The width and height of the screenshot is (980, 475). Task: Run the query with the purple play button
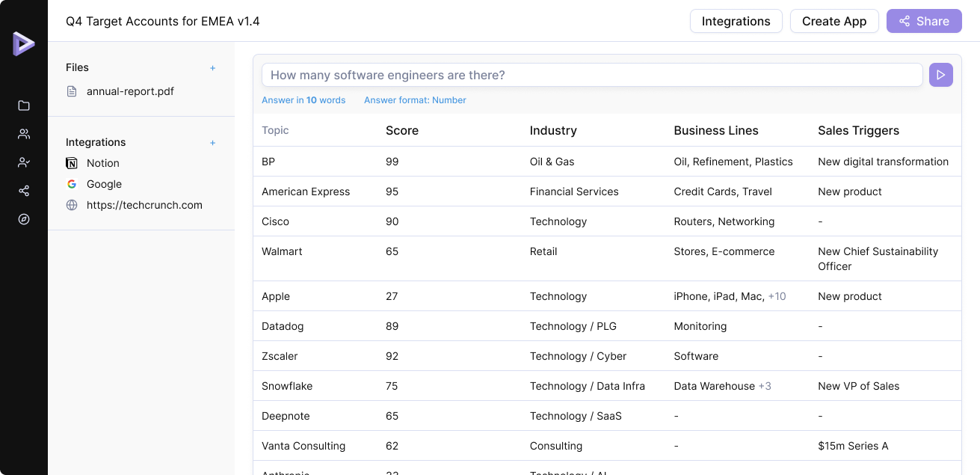pyautogui.click(x=940, y=75)
